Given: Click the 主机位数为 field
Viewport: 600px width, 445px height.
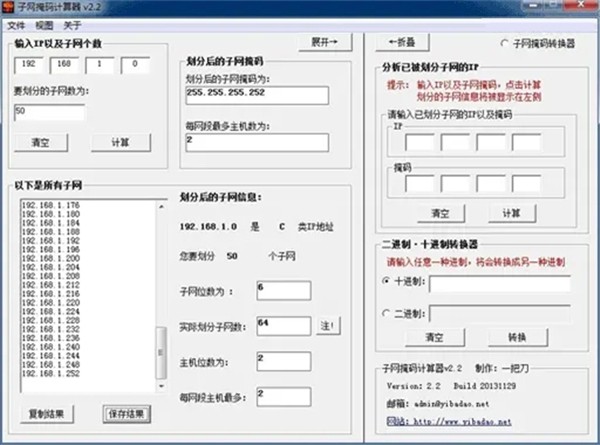Looking at the screenshot, I should pyautogui.click(x=284, y=362).
